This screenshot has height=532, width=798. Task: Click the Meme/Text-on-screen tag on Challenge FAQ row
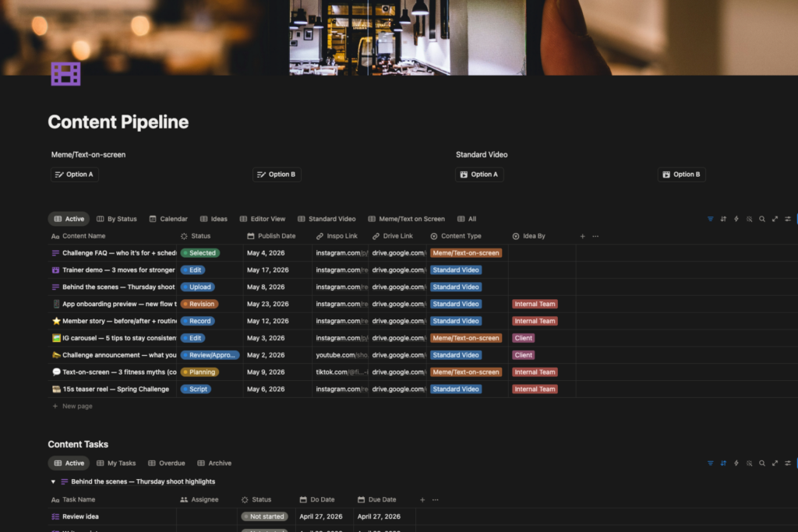tap(466, 253)
